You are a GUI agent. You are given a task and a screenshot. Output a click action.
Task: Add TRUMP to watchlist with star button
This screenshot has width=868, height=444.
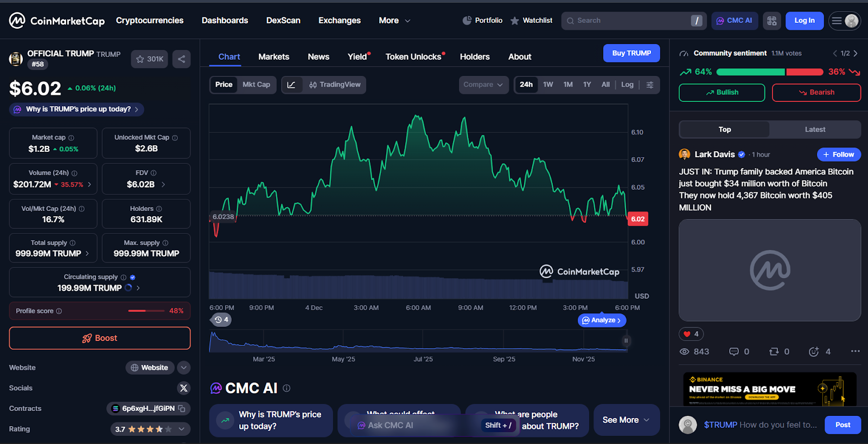149,59
